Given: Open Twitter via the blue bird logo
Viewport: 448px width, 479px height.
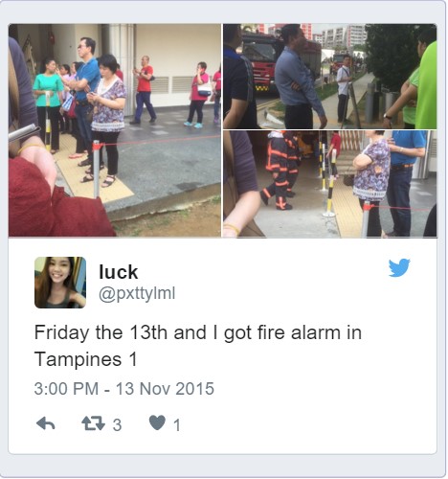Looking at the screenshot, I should [399, 267].
